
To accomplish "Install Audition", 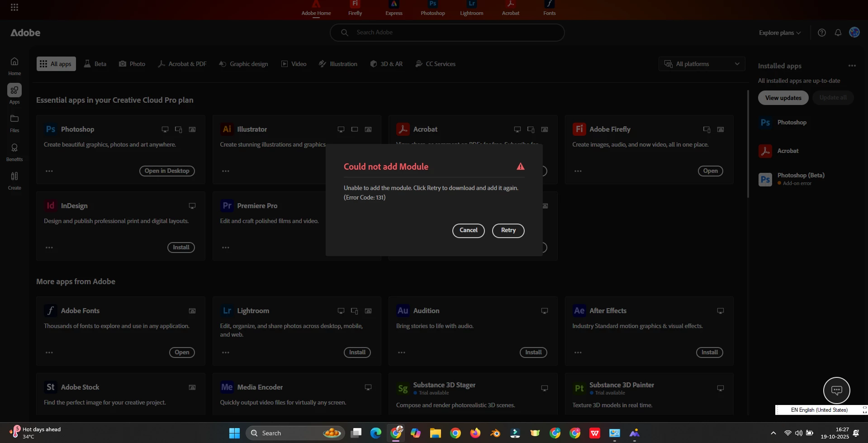I will [533, 352].
